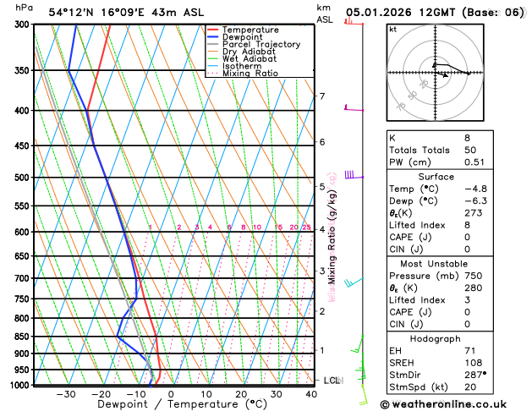This screenshot has width=532, height=411.
Task: Click the coordinates '54°12'N 16°09'E 43m ASL'
Action: point(126,13)
